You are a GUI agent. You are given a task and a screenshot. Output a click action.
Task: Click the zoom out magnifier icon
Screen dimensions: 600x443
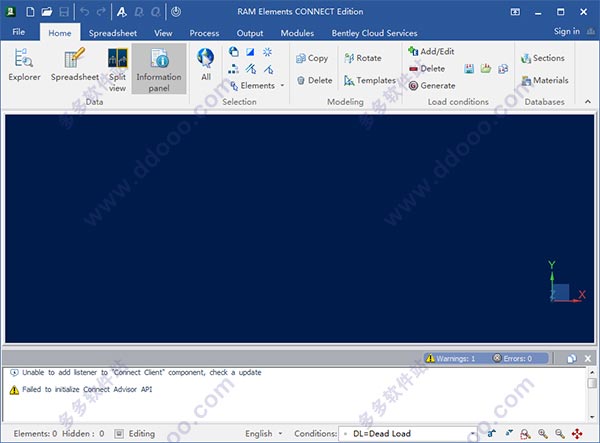click(x=560, y=433)
